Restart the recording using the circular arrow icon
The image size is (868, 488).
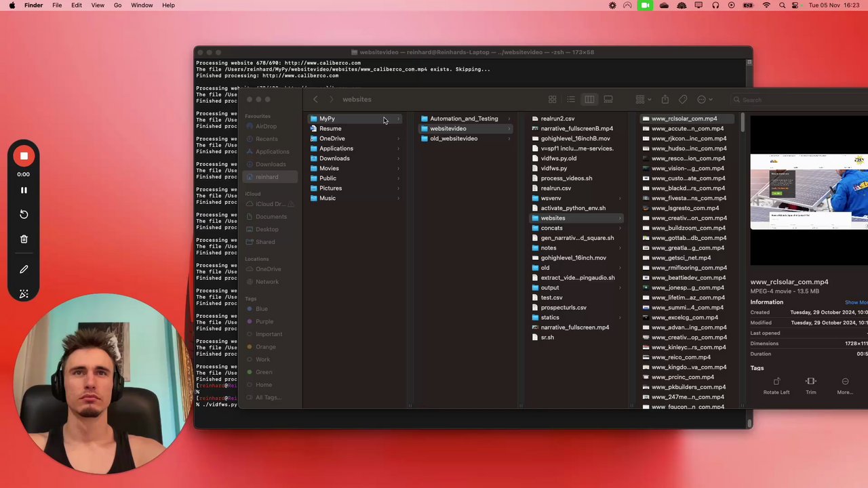[24, 214]
